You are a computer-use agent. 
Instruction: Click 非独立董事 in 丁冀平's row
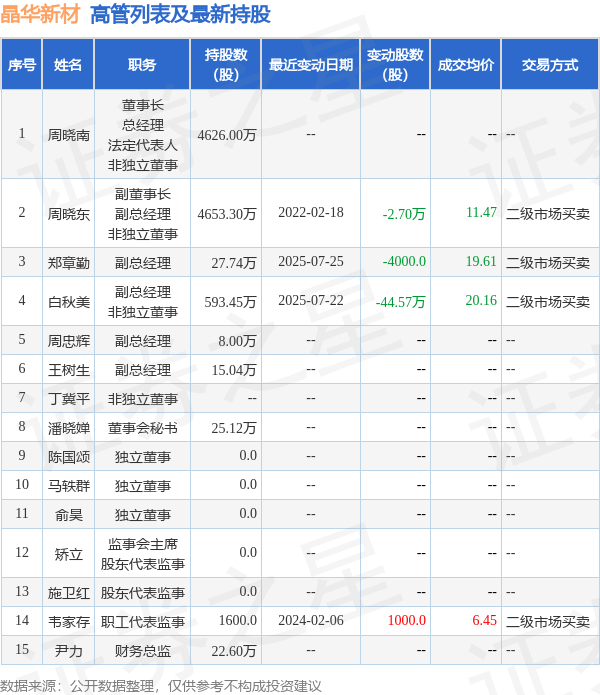point(142,399)
